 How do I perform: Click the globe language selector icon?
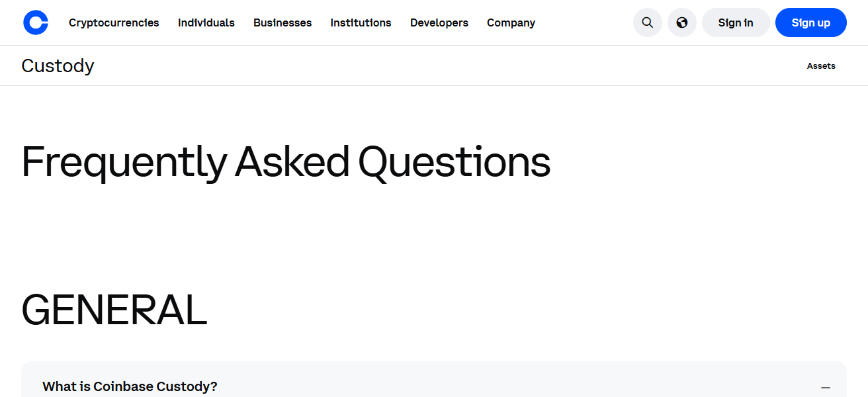(x=682, y=22)
